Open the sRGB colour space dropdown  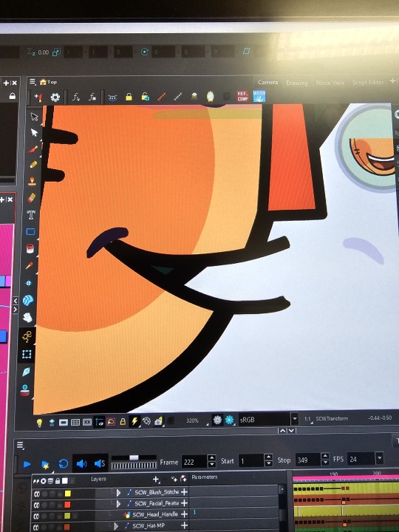click(x=295, y=418)
